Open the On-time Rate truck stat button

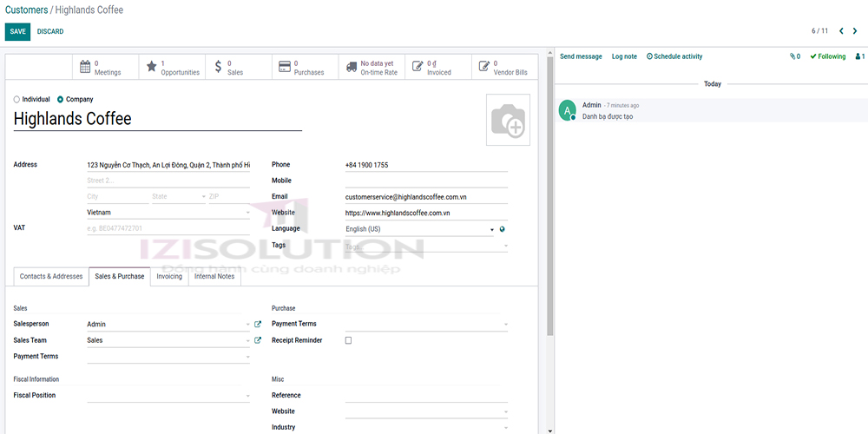372,67
